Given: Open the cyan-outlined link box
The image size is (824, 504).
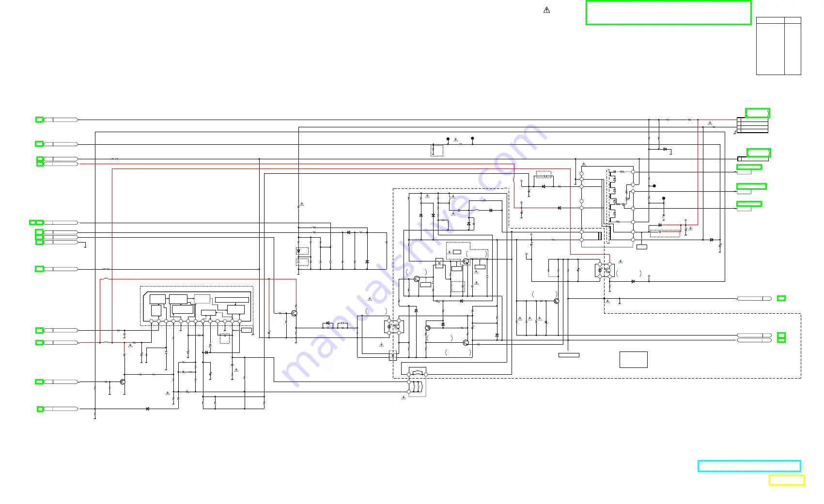Looking at the screenshot, I should [749, 466].
